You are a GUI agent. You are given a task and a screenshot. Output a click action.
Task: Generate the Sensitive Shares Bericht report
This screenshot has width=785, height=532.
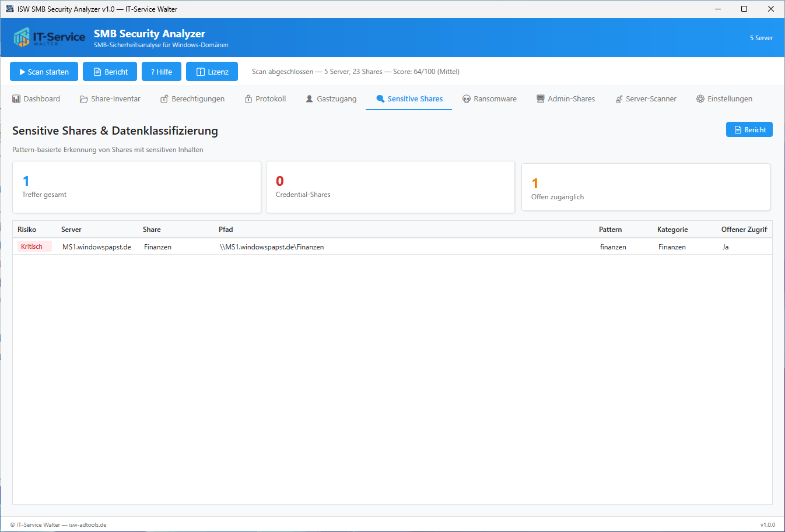click(749, 129)
